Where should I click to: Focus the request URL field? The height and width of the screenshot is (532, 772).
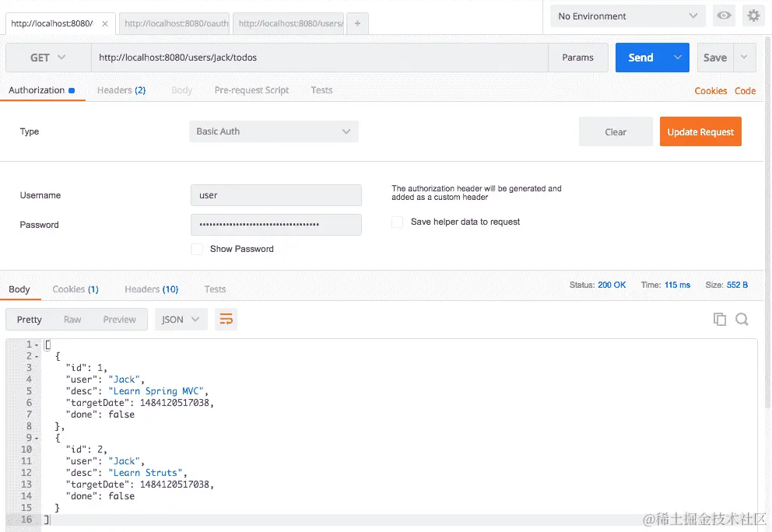pyautogui.click(x=320, y=58)
